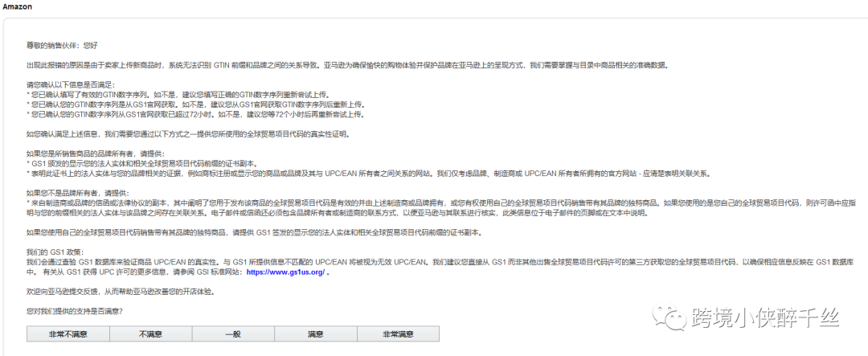This screenshot has height=356, width=868.
Task: Click the line 请您确认以下信息是否满足
Action: (x=70, y=85)
